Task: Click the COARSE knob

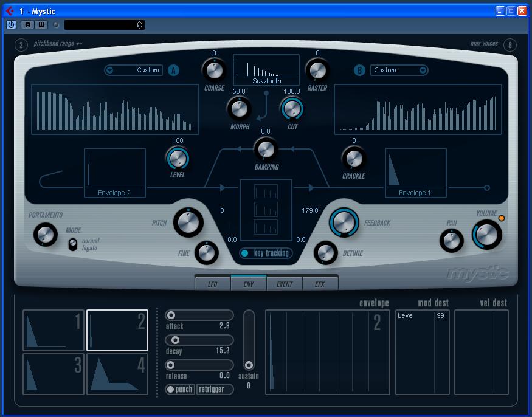Action: 215,71
